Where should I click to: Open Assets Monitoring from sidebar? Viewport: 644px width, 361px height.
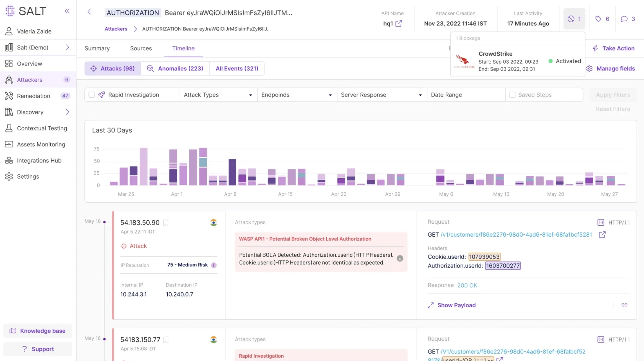tap(41, 144)
